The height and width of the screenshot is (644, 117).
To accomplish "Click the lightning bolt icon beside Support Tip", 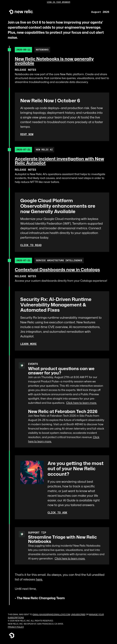I will (22, 534).
